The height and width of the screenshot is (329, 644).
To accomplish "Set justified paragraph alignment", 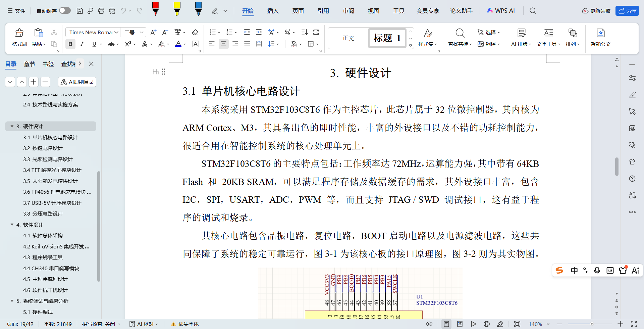I will pyautogui.click(x=247, y=44).
